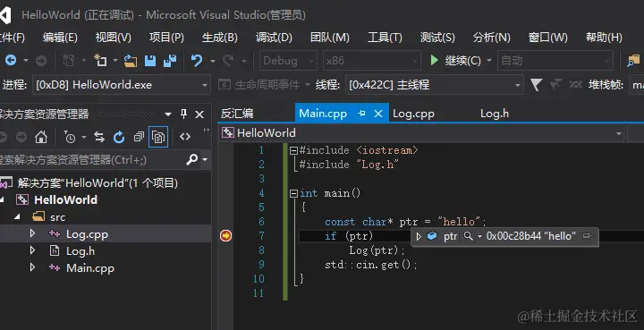Open the 项目(P) menu
644x330 pixels.
(x=166, y=38)
